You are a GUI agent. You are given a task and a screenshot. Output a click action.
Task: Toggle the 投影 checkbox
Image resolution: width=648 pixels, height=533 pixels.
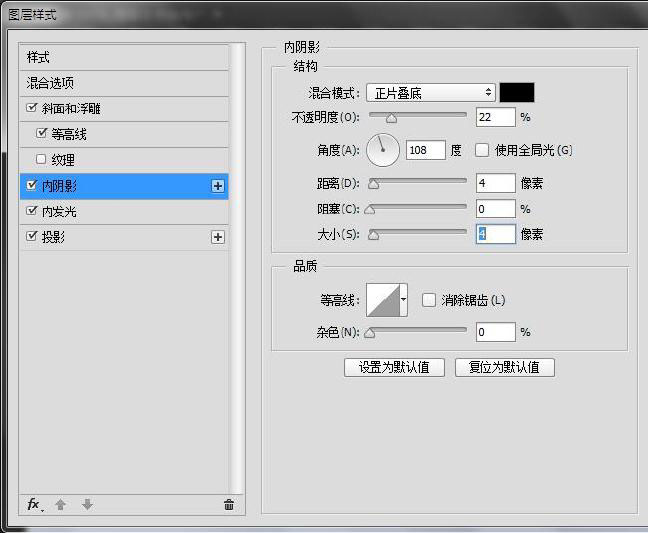point(31,236)
